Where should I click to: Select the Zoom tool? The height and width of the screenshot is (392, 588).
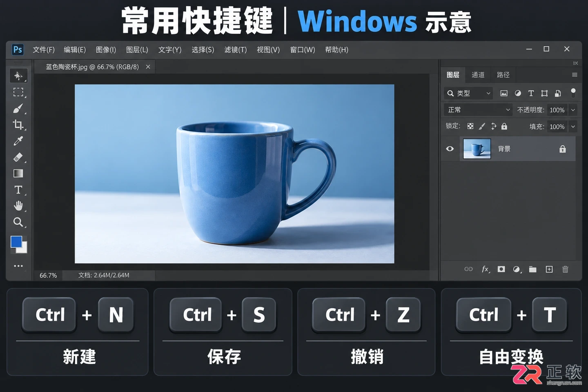[x=18, y=222]
